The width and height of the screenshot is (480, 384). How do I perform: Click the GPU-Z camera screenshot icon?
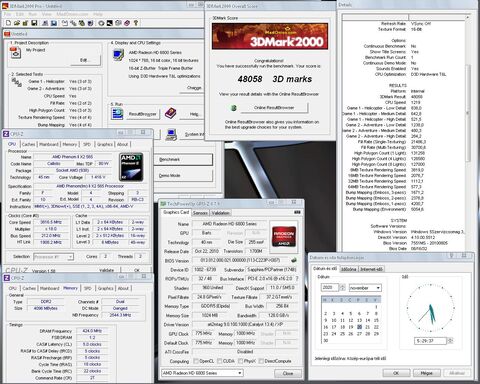pos(297,212)
